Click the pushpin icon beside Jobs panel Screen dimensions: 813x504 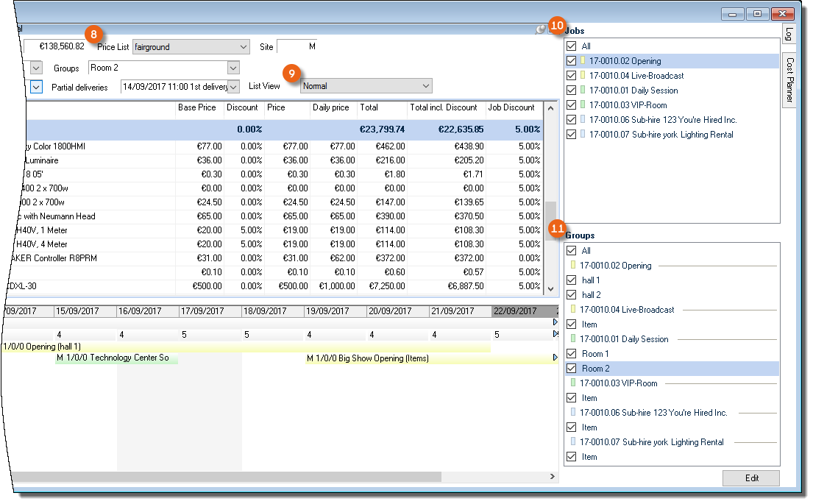[x=541, y=29]
